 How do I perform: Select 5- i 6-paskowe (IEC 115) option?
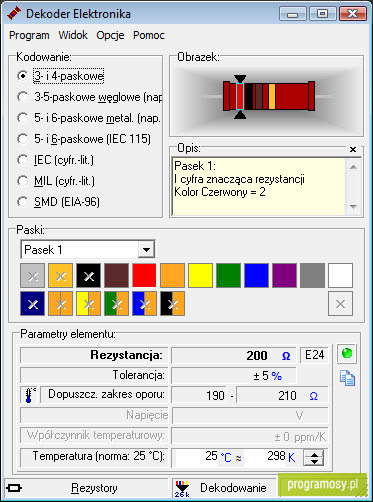pyautogui.click(x=84, y=139)
